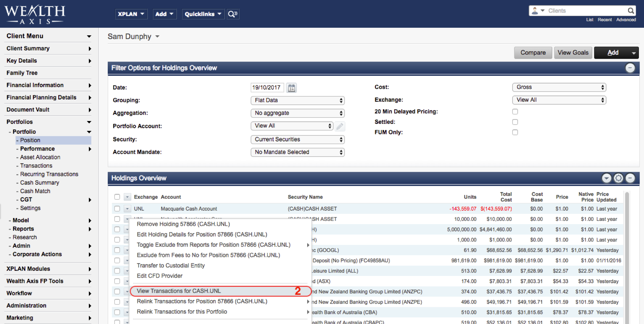
Task: Select Exclude from Fees to No entry
Action: tap(209, 255)
